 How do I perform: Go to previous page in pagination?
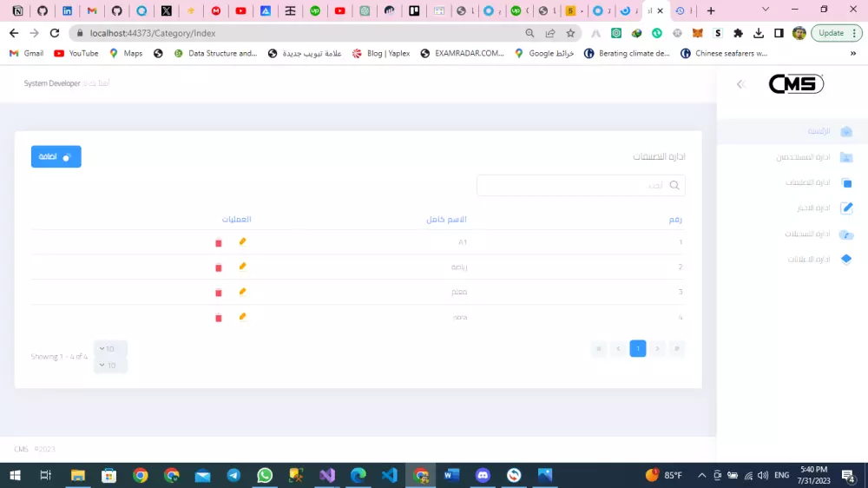657,348
